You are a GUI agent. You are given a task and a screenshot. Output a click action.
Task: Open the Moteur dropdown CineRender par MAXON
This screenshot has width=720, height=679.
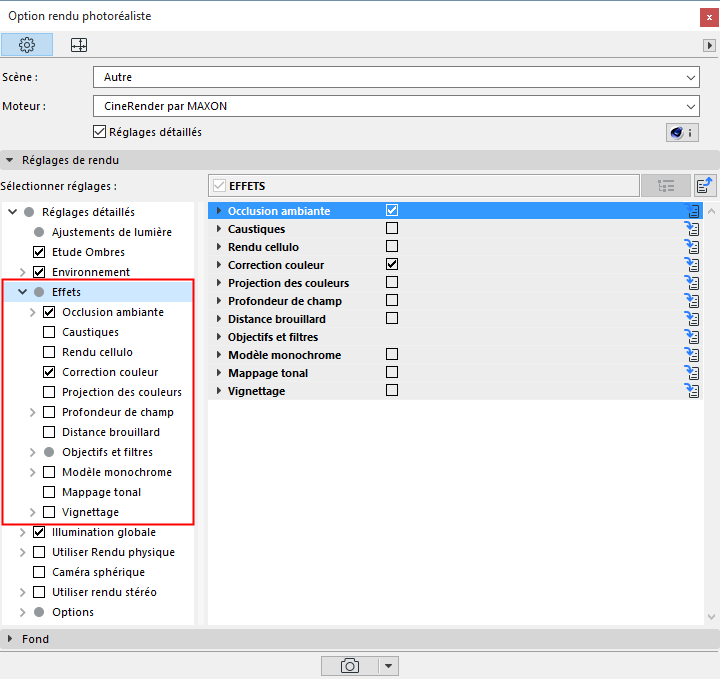click(396, 106)
